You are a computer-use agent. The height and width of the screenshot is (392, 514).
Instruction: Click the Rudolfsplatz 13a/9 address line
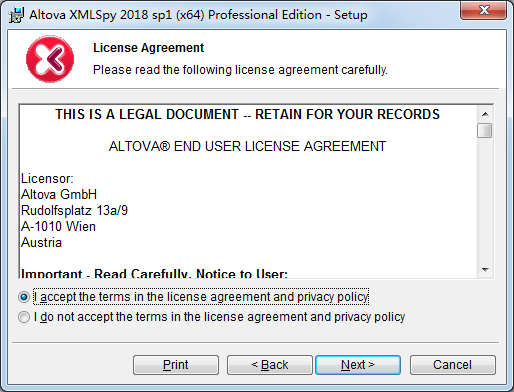click(74, 210)
